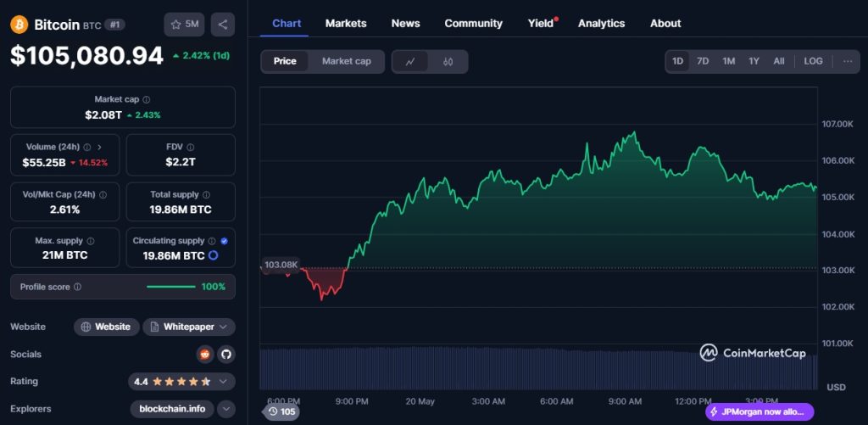Click the Bitcoin logo icon
868x425 pixels.
19,25
